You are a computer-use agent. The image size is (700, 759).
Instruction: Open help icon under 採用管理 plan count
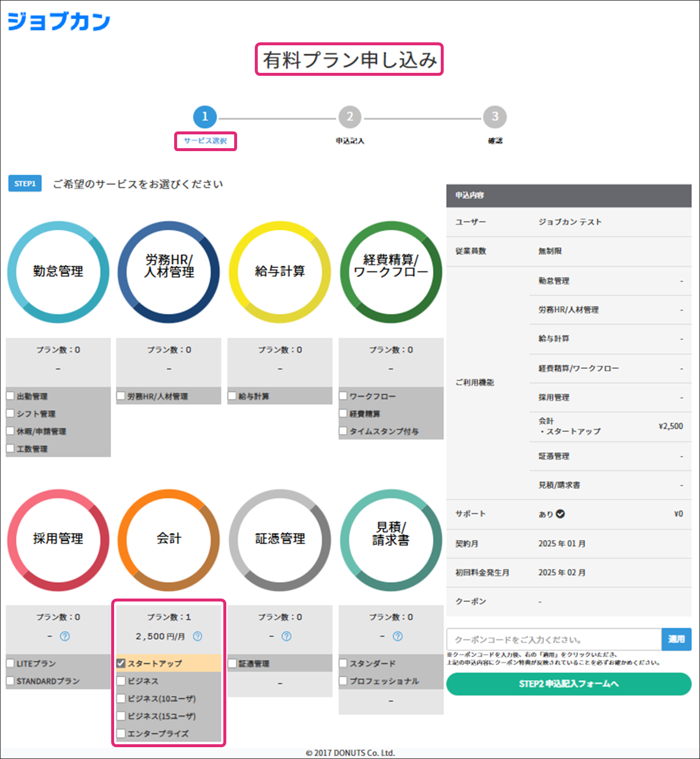pyautogui.click(x=64, y=636)
